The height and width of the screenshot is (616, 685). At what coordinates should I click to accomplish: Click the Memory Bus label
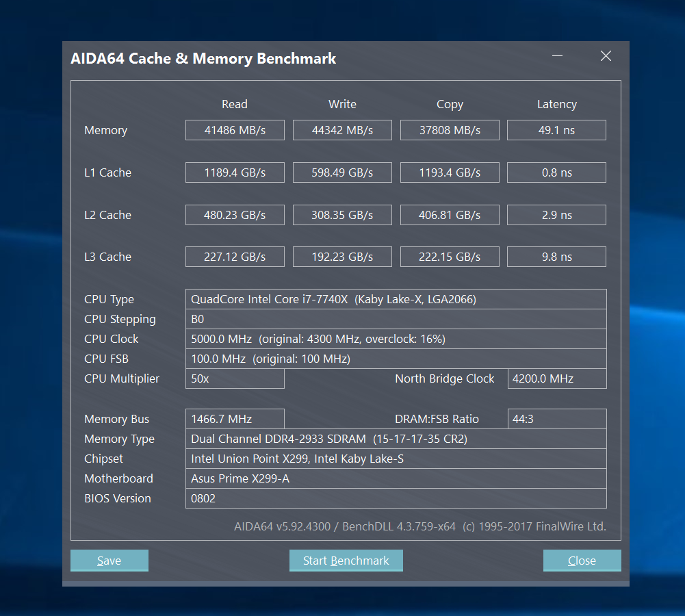pyautogui.click(x=116, y=420)
